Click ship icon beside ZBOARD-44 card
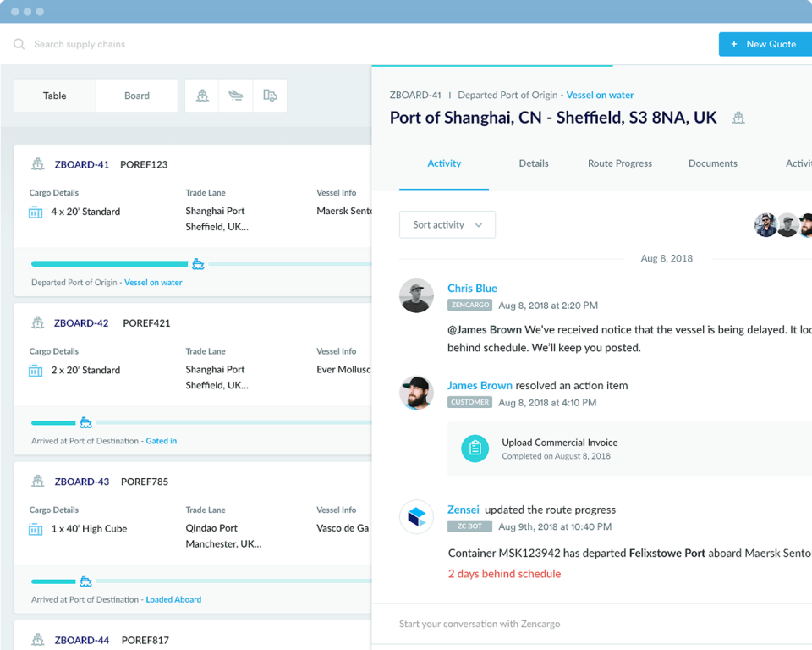This screenshot has width=812, height=650. [38, 640]
